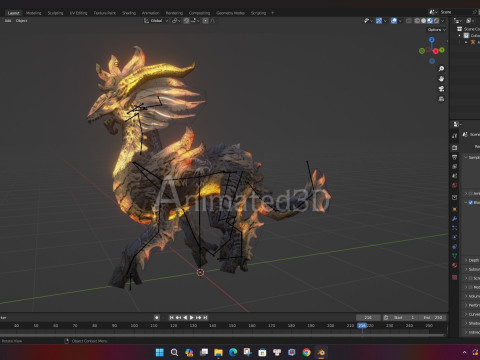Screen dimensions: 480x360
Task: Open the Texture Paint workspace
Action: point(104,13)
